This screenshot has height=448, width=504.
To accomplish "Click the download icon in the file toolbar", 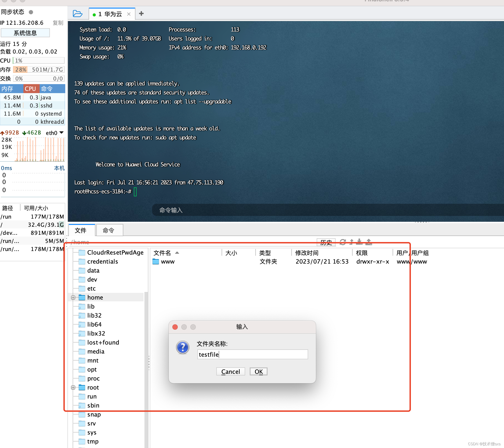I will tap(359, 242).
